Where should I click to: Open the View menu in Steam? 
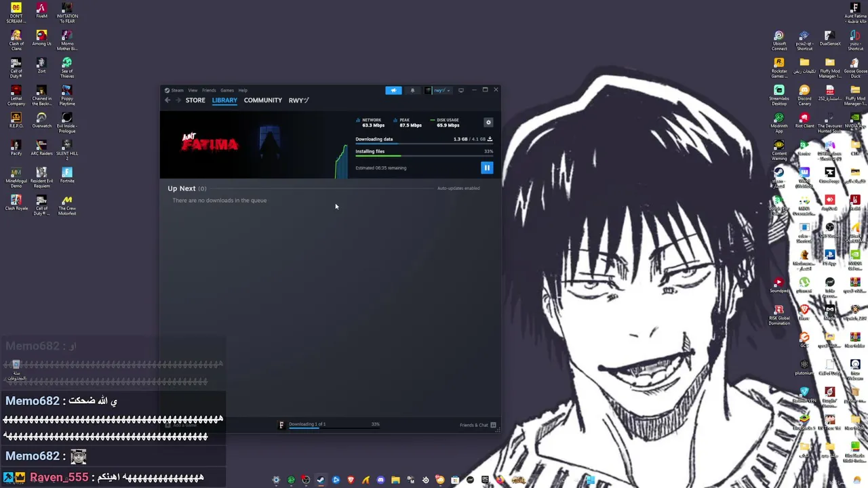193,90
